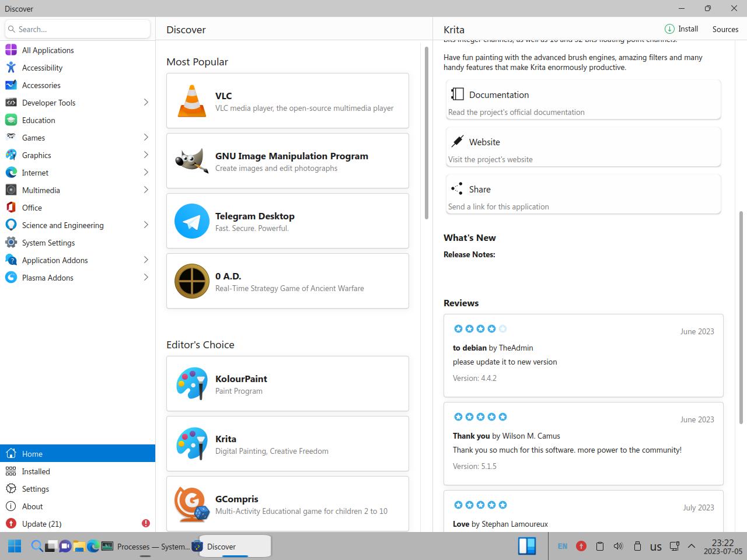This screenshot has height=560, width=747.
Task: Click the GIMP mascot icon
Action: coord(191,161)
